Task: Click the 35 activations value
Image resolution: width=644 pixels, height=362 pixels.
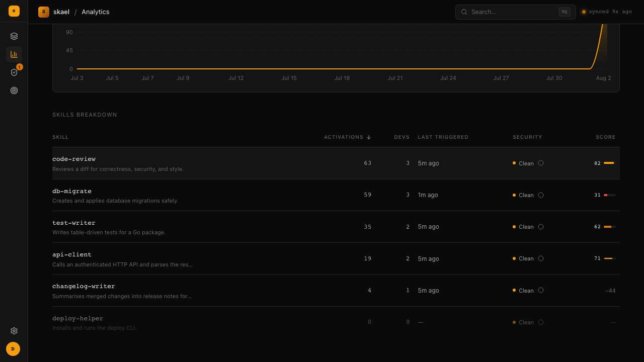Action: (x=368, y=227)
